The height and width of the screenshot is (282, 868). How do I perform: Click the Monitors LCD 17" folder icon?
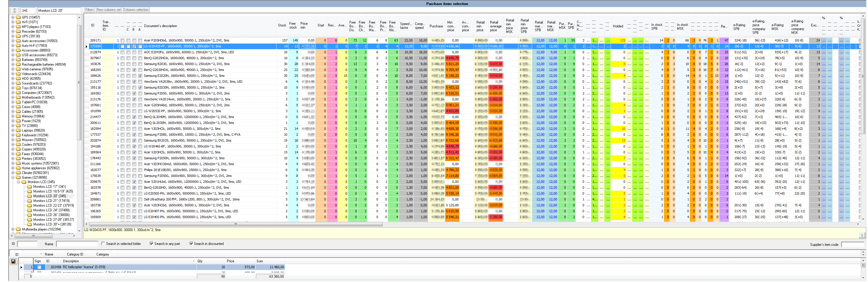coord(30,186)
